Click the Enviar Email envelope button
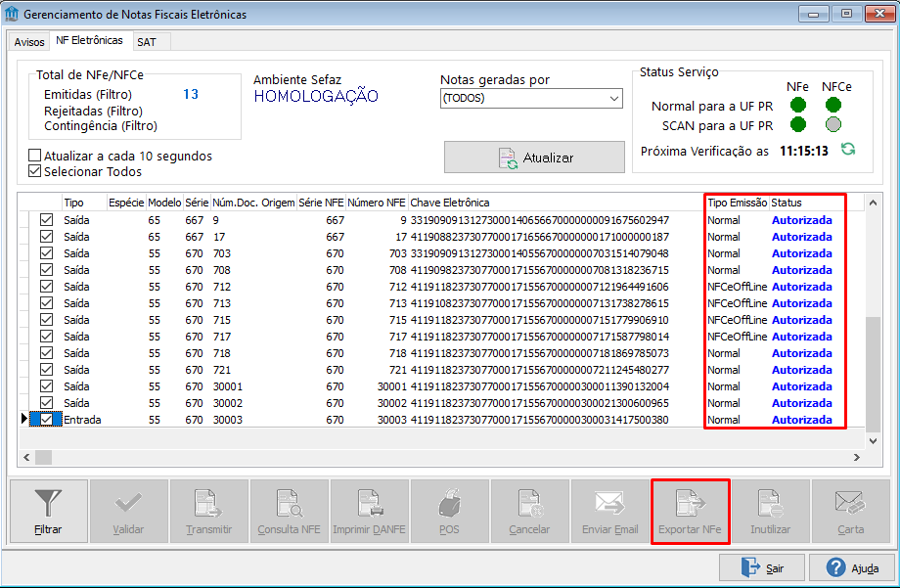Image resolution: width=900 pixels, height=588 pixels. (610, 511)
